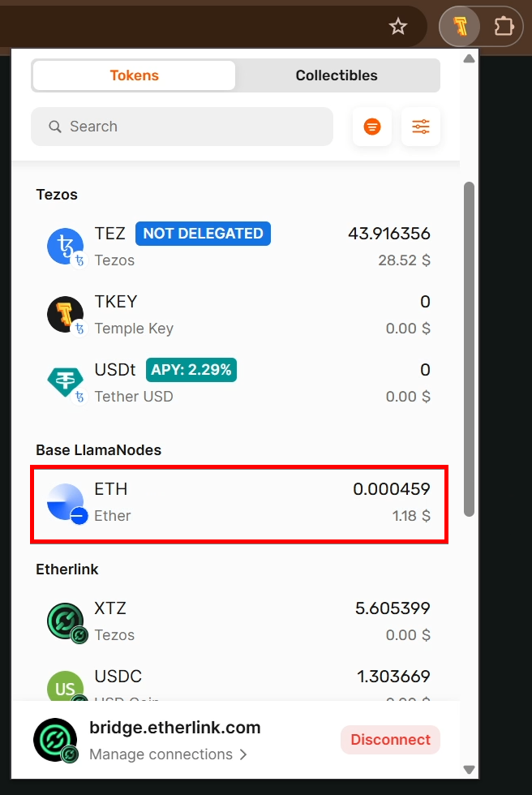
Task: Disconnect from bridge.etherlink.com
Action: pos(390,740)
